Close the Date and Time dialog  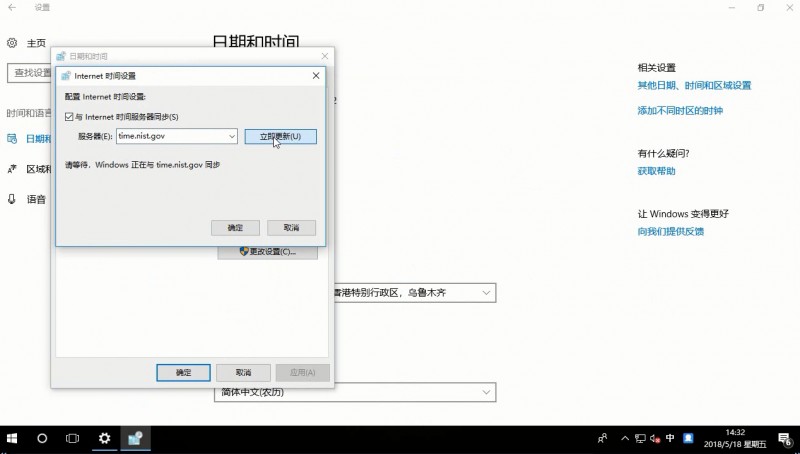click(324, 56)
